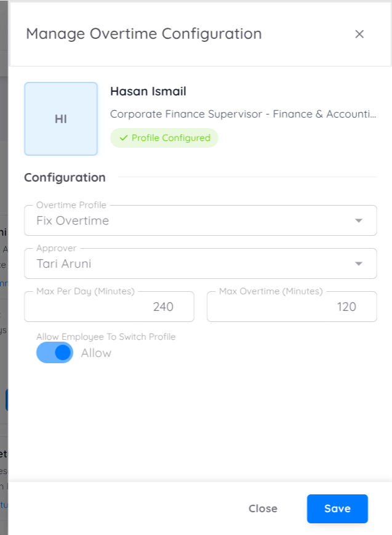Save the overtime configuration
Viewport: 392px width, 535px height.
(337, 509)
